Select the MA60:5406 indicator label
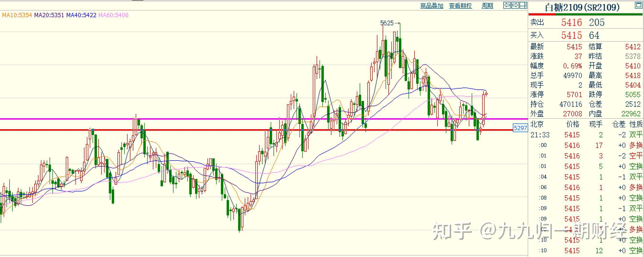644x257 pixels. [x=113, y=15]
